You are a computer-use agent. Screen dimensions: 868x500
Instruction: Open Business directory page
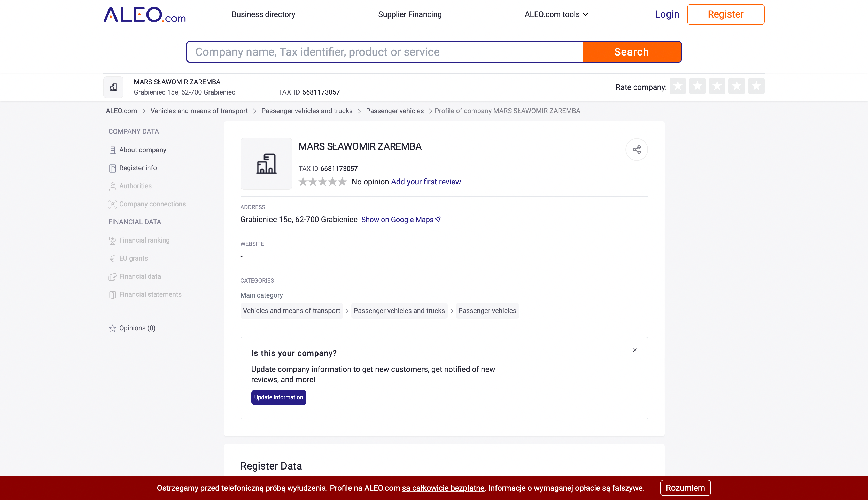coord(263,14)
